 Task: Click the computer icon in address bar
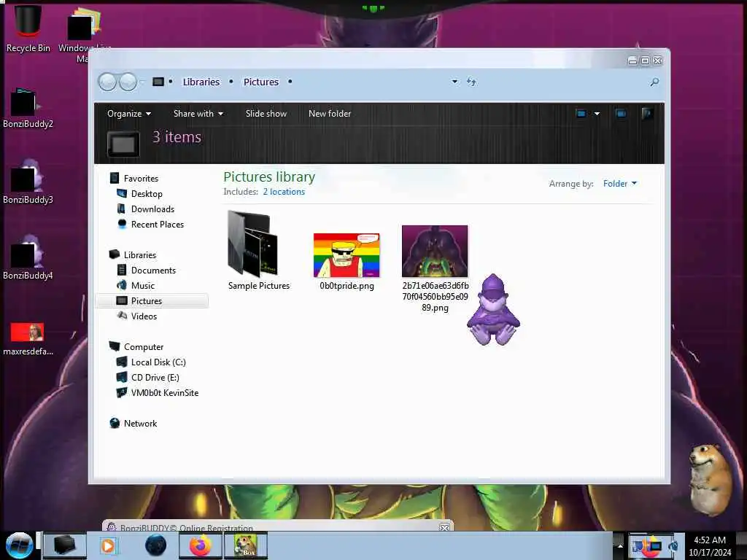[158, 82]
